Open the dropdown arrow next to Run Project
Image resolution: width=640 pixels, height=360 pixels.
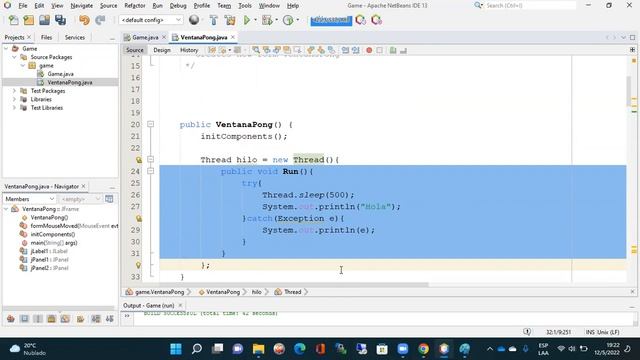(x=256, y=20)
